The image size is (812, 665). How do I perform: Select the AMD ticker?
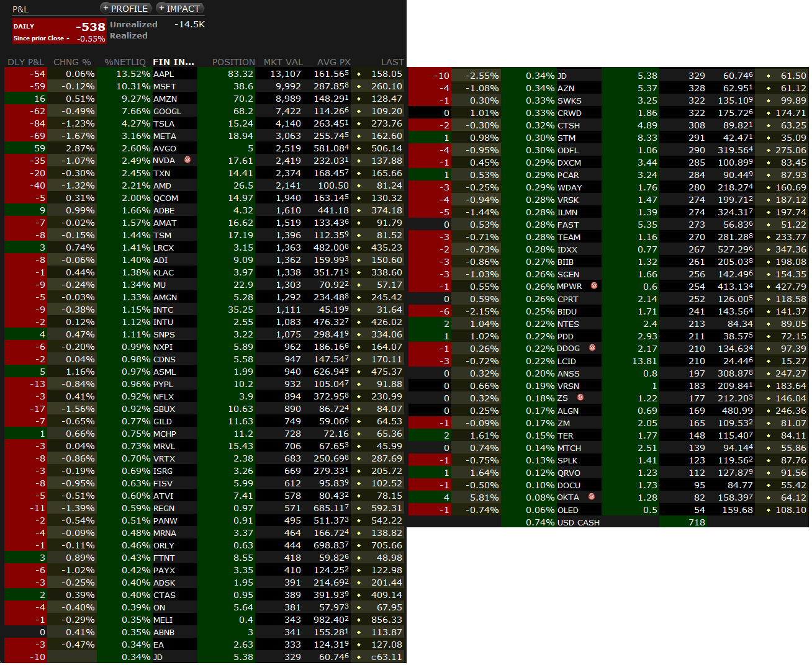[x=162, y=185]
